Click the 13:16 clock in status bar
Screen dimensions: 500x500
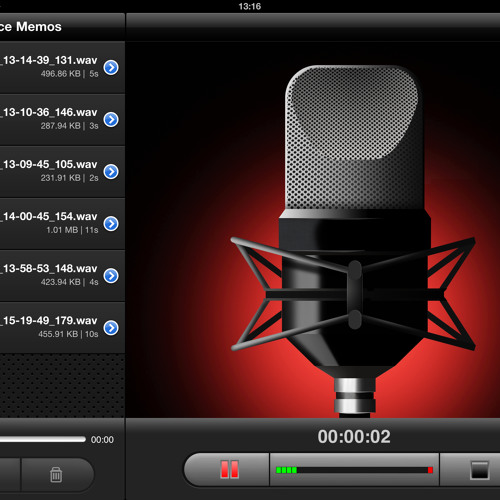[250, 6]
